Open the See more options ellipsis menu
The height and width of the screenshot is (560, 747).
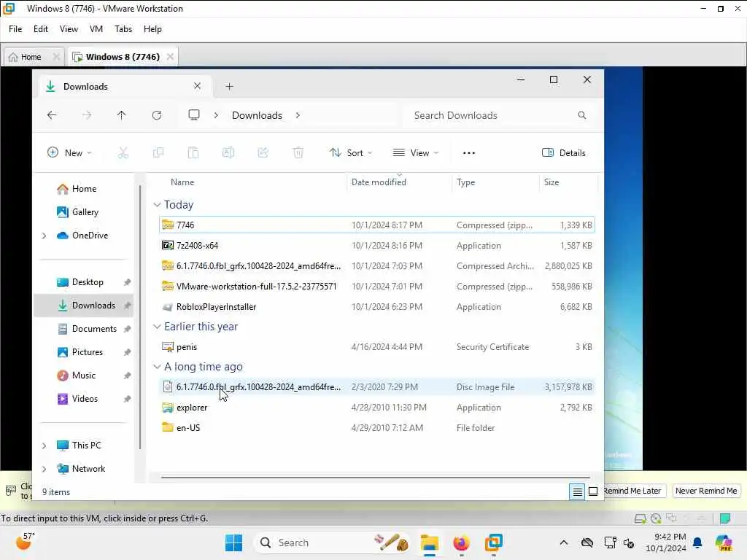tap(469, 153)
